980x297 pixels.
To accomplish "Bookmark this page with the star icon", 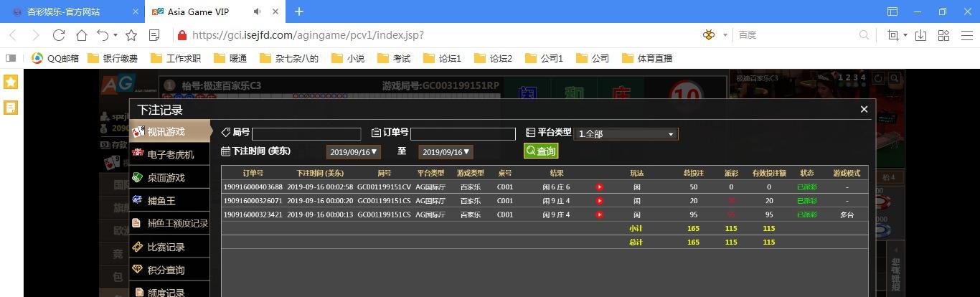I will (131, 35).
